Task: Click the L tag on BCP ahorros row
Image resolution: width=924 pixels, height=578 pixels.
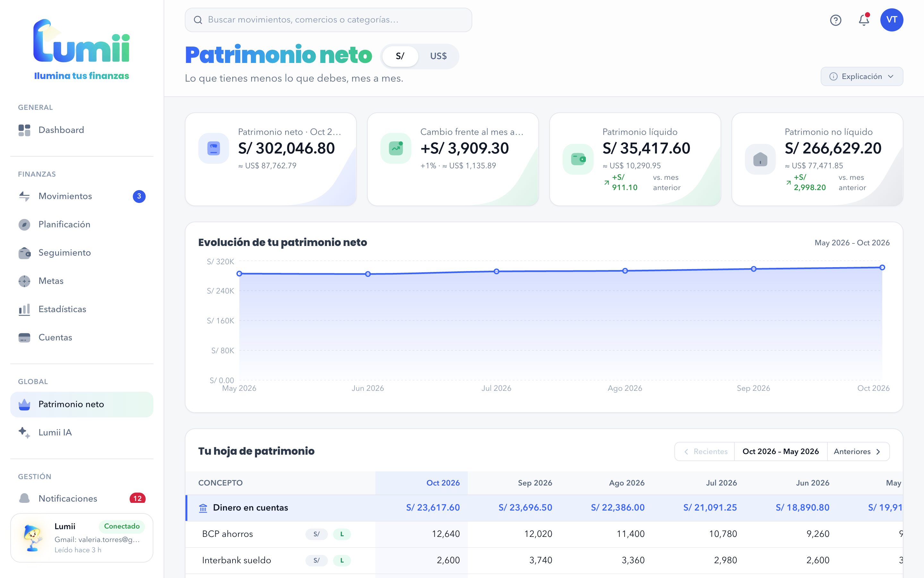Action: coord(342,534)
